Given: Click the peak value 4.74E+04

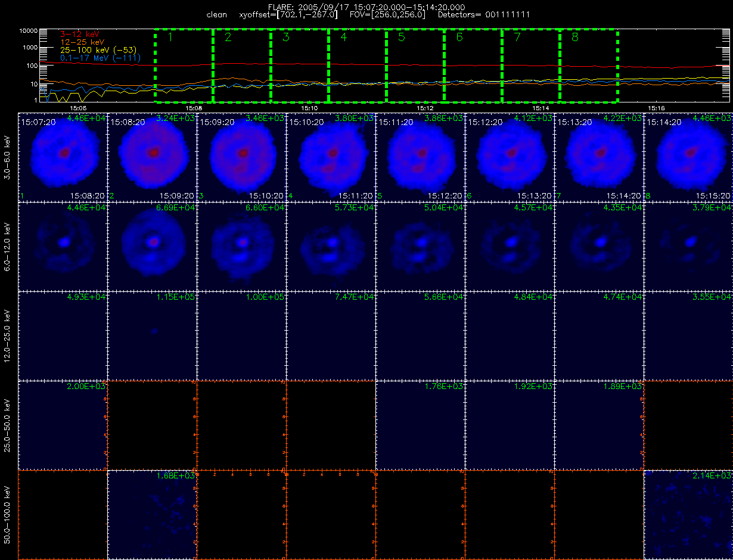Looking at the screenshot, I should [623, 297].
